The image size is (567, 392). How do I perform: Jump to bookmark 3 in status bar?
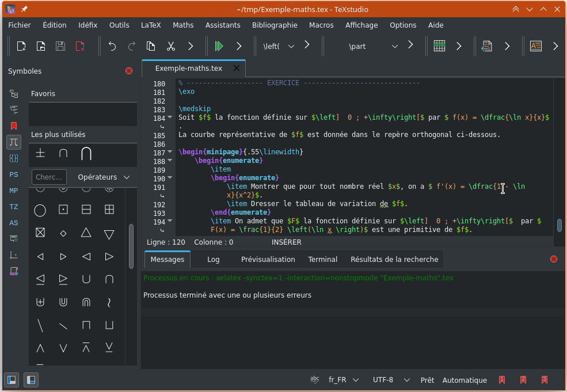pyautogui.click(x=544, y=380)
